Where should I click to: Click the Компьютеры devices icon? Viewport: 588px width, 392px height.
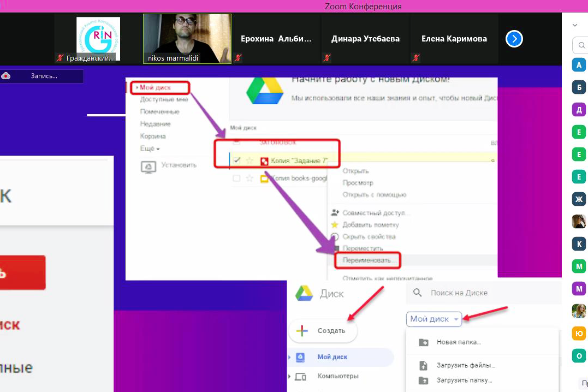pyautogui.click(x=301, y=376)
